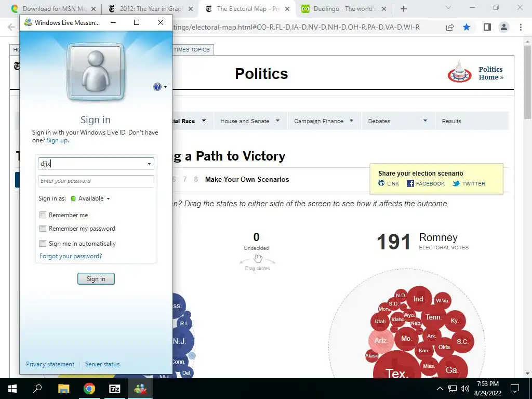Open the Times Topics tab

coord(192,49)
